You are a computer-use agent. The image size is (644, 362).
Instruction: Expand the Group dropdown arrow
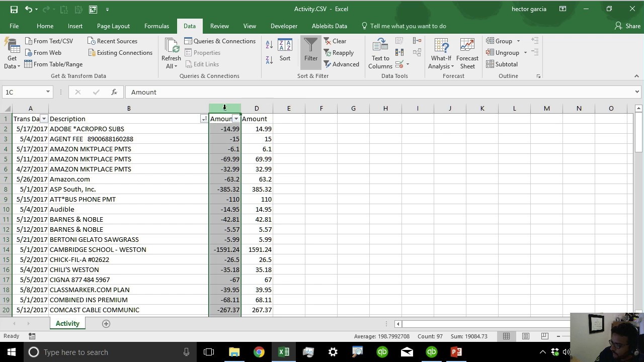coord(518,41)
